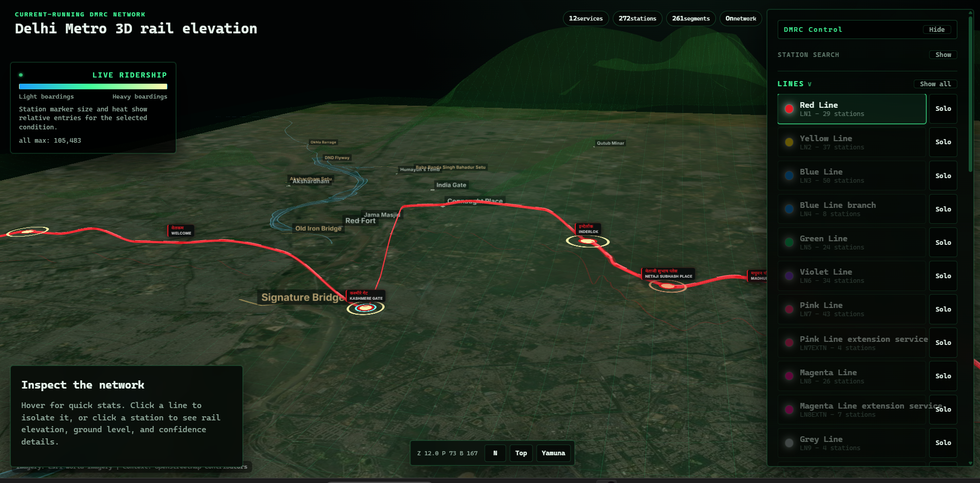The image size is (980, 483).
Task: Solo the Blue Line branch
Action: (x=943, y=209)
